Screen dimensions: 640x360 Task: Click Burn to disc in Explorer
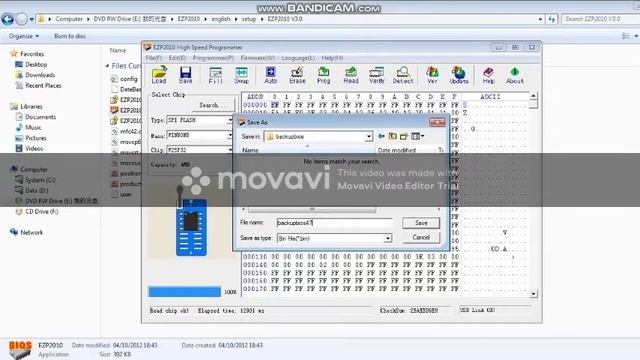70,36
